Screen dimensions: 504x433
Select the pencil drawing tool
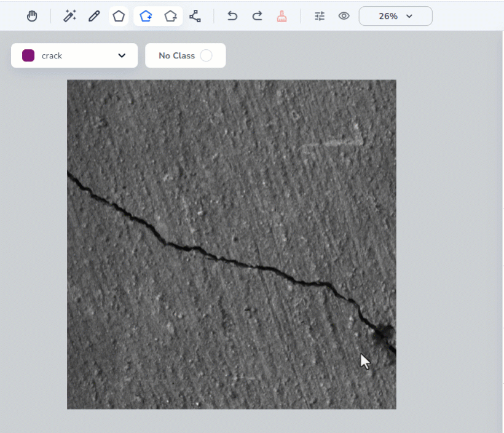click(93, 16)
